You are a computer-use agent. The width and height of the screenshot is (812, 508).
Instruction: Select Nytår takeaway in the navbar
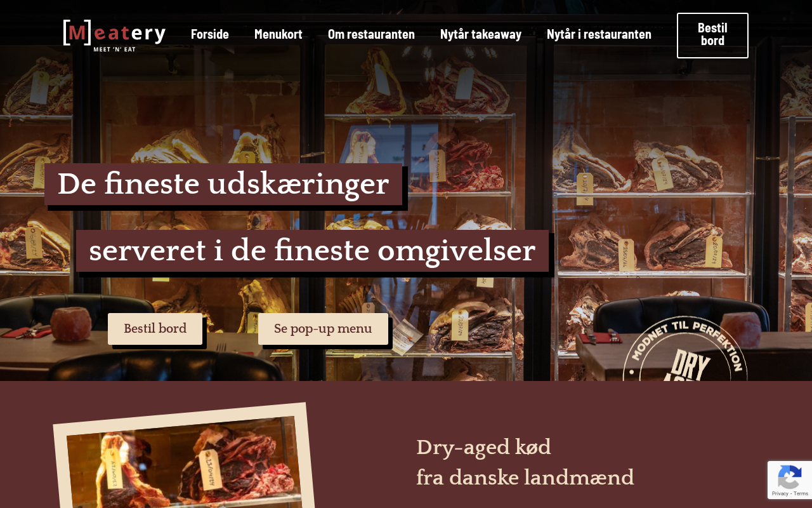point(481,34)
